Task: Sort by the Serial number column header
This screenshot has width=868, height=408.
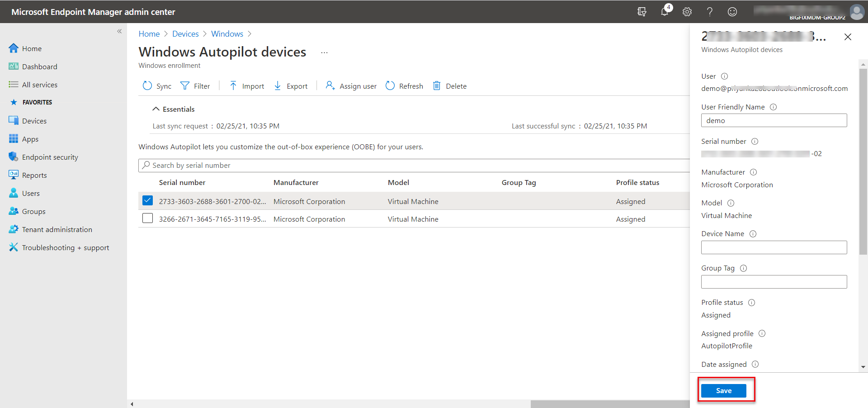Action: [182, 182]
